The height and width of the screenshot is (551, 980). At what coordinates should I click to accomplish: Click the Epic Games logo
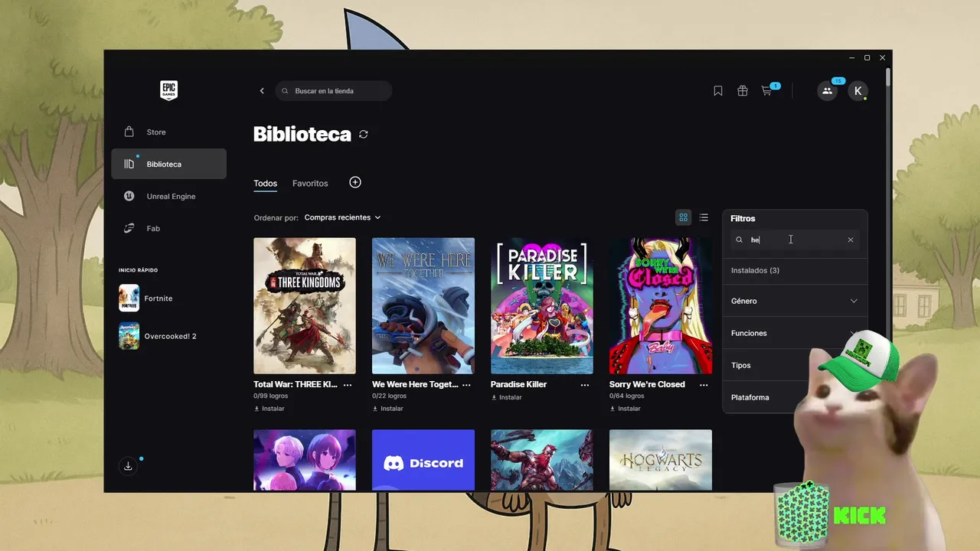[168, 90]
